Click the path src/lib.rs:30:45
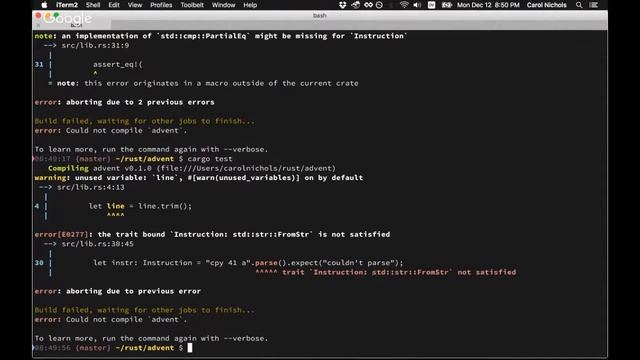 click(x=98, y=244)
